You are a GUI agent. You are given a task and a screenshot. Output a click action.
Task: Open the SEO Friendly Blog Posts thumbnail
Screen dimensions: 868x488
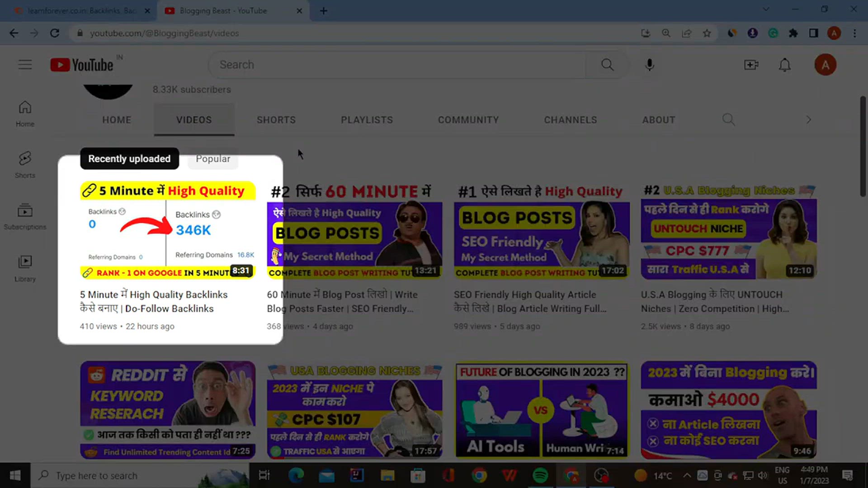coord(542,230)
